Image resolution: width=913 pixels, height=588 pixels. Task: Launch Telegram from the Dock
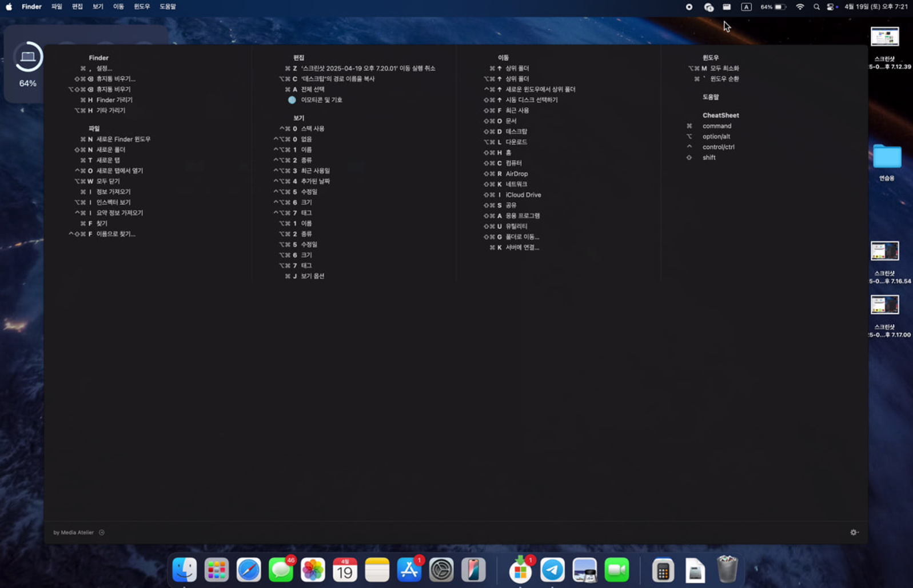tap(552, 570)
